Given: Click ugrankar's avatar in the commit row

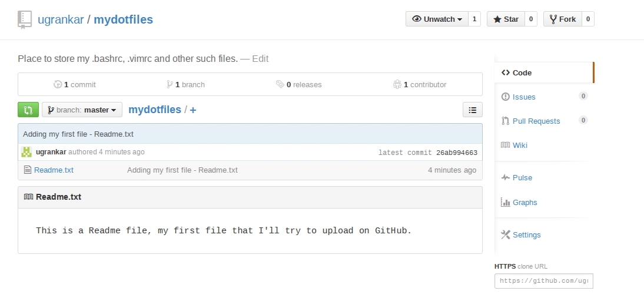Looking at the screenshot, I should tap(26, 152).
